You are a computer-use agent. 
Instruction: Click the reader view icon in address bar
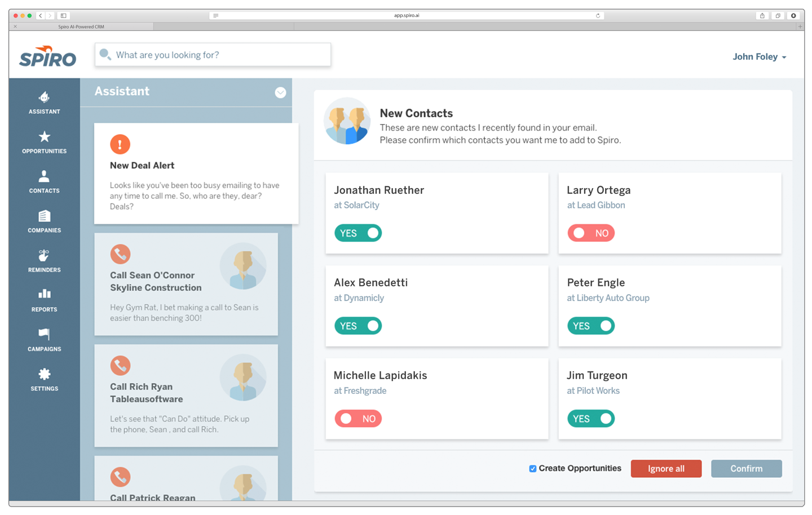pos(216,15)
